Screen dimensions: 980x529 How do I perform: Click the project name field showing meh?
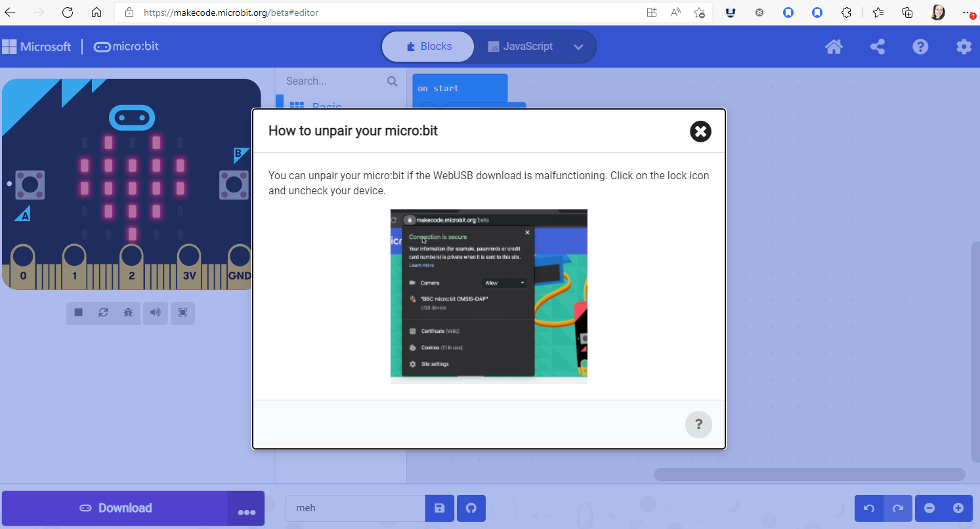(355, 508)
